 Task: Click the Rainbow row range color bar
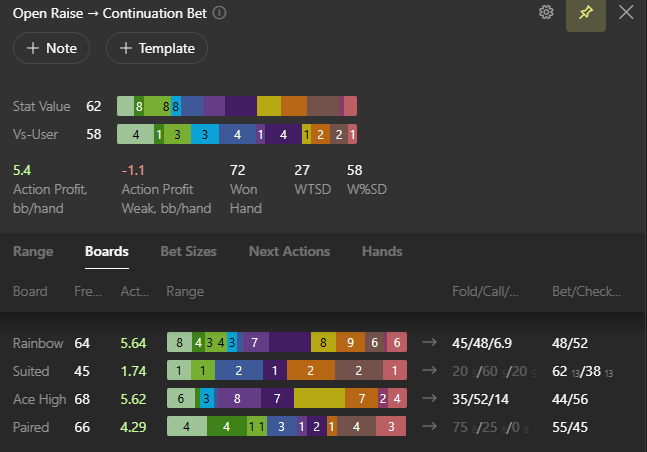pyautogui.click(x=287, y=342)
